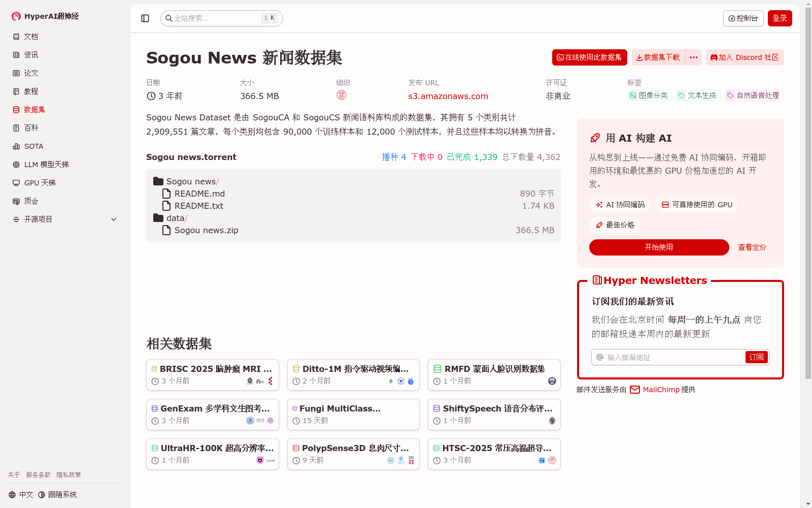This screenshot has height=508, width=812.
Task: Open GenExam 多学科文生图 dataset card
Action: (x=213, y=415)
